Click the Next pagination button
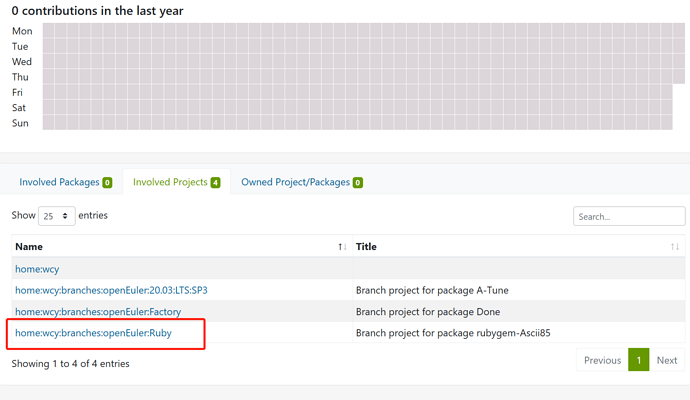 tap(667, 360)
